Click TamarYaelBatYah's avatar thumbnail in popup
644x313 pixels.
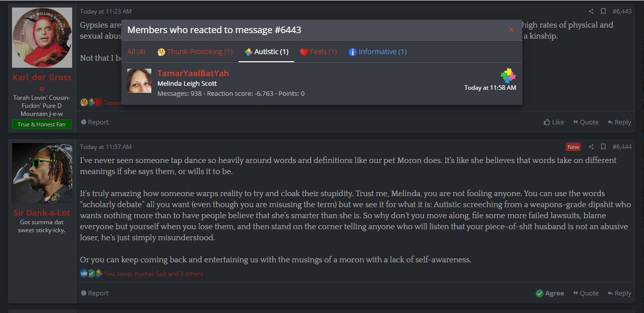139,81
